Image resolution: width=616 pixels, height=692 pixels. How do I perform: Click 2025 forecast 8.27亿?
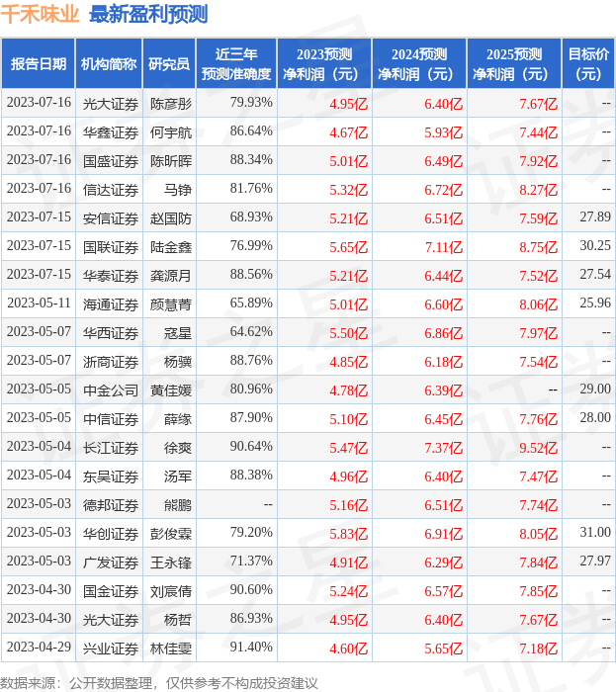pos(538,190)
